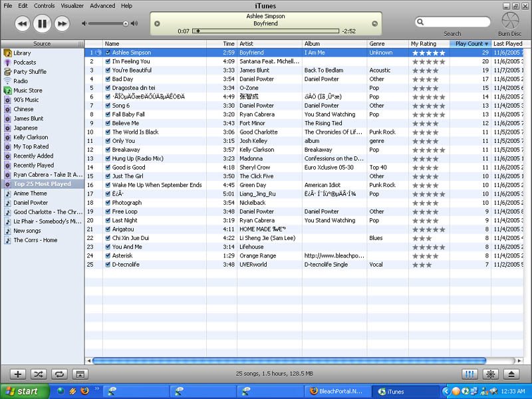Click the horizontal scrollbar thumb
Screen dimensions: 532x399
[x=289, y=360]
